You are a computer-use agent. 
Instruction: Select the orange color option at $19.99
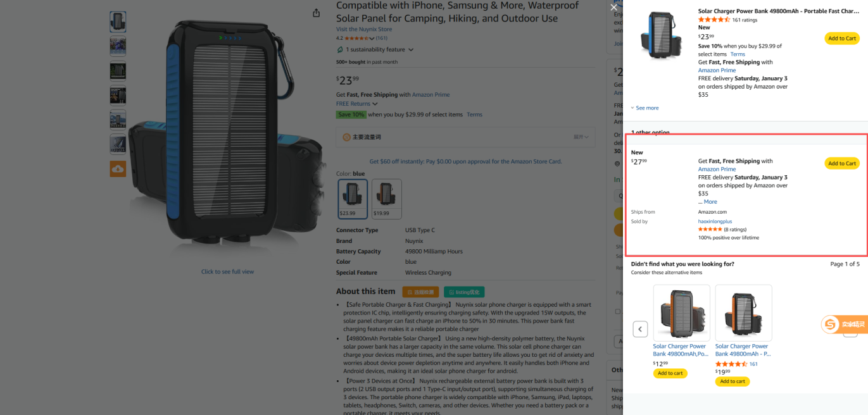[386, 199]
